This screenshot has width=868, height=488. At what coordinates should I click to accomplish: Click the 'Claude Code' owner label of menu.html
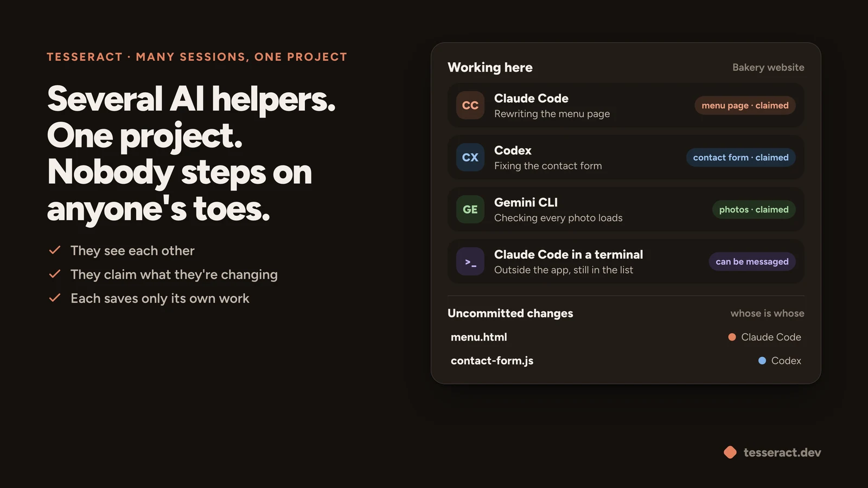[x=771, y=337]
